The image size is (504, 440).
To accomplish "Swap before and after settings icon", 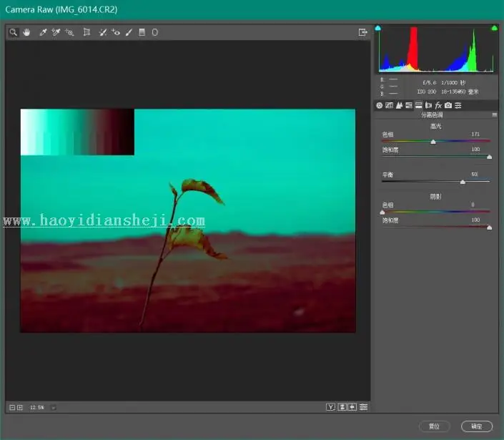I will pos(342,407).
